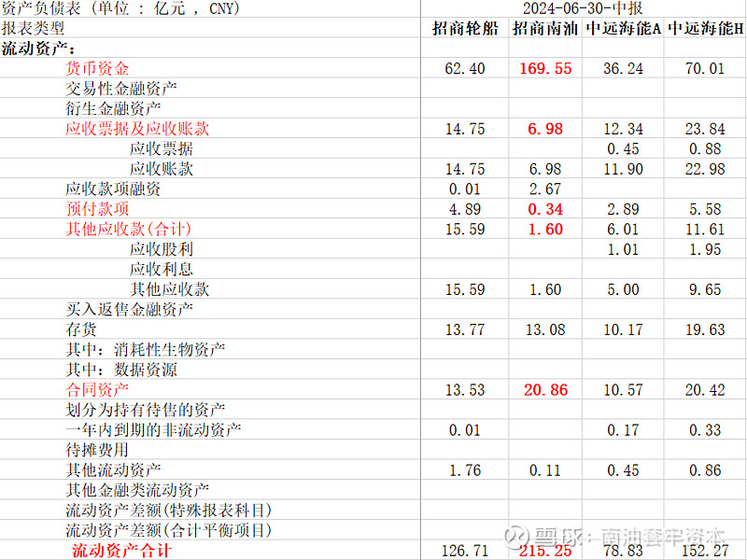
Task: Click the red 货币资金 row label
Action: 97,68
